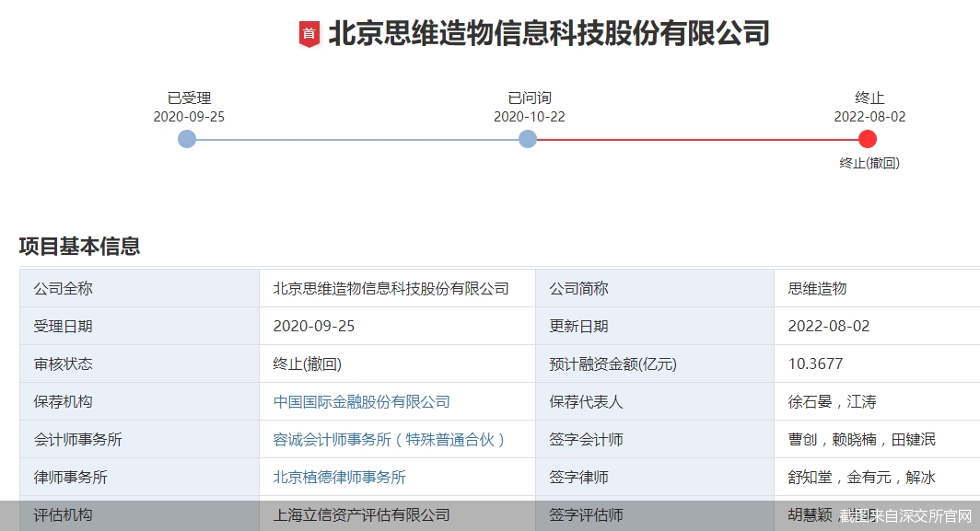Click the company title 北京思维造物信息科技股份有限公司 heading
980x531 pixels.
coord(549,33)
